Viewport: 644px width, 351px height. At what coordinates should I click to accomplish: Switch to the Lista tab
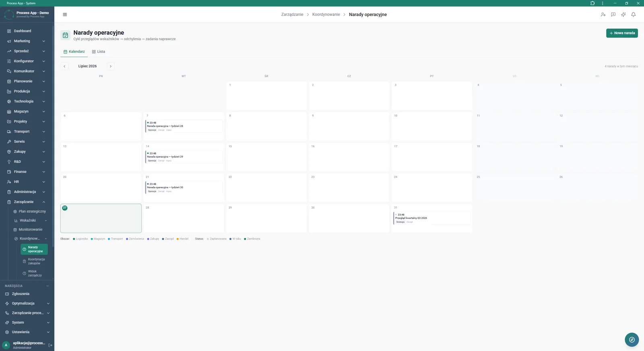point(99,51)
